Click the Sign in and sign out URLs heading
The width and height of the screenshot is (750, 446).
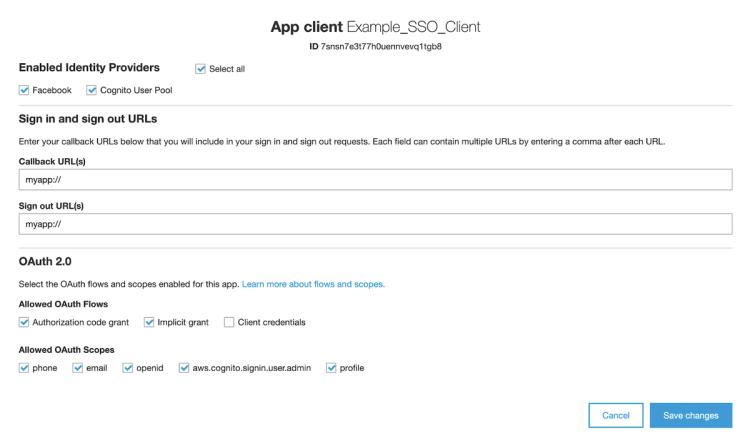(88, 119)
